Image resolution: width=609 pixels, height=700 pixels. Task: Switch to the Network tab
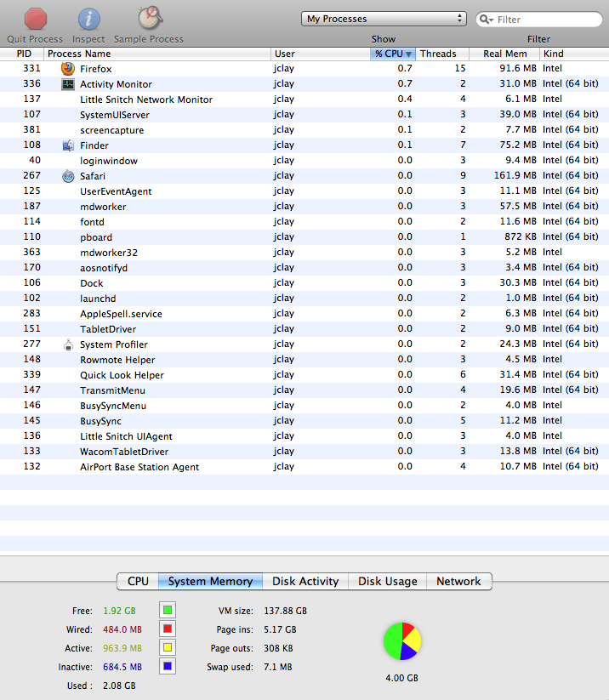click(459, 581)
